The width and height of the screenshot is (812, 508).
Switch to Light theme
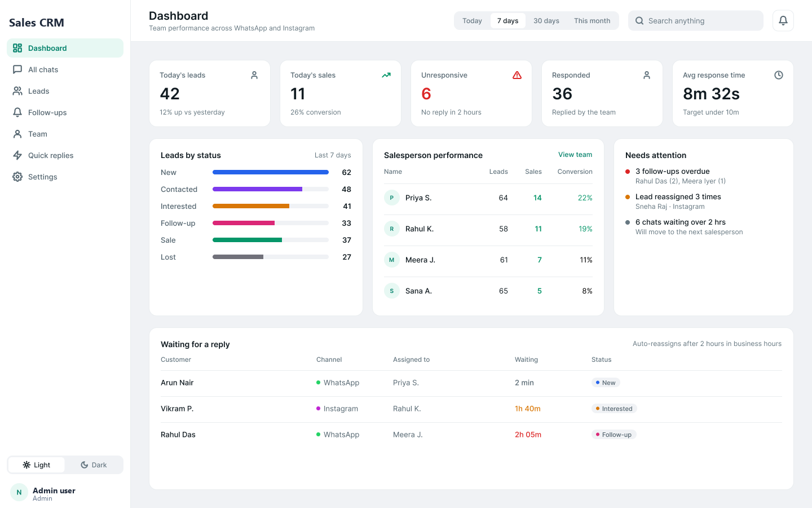(x=37, y=465)
